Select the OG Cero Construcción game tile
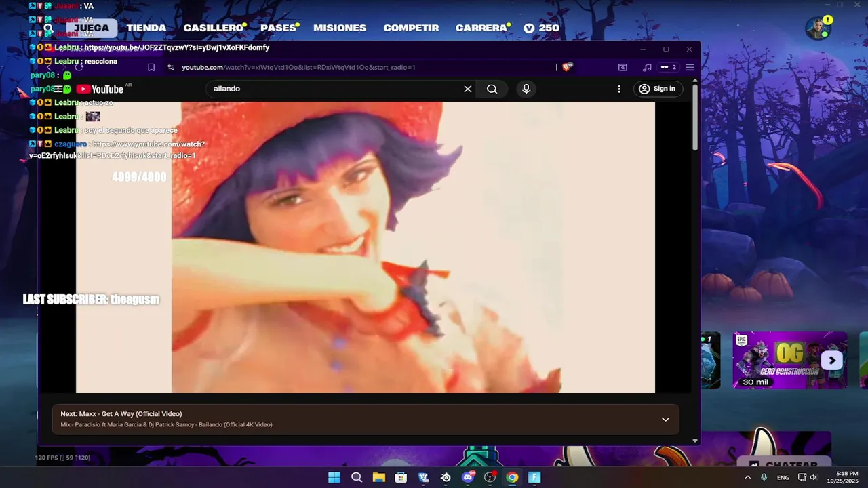 coord(790,359)
